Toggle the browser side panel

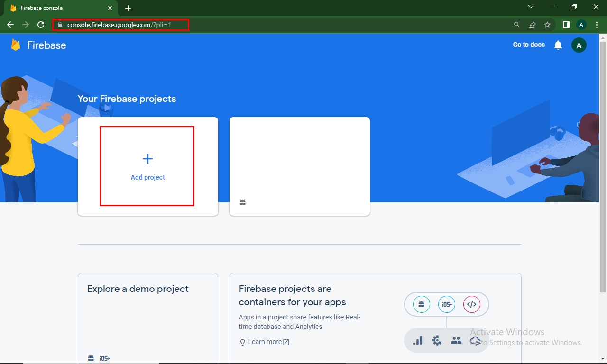(566, 25)
